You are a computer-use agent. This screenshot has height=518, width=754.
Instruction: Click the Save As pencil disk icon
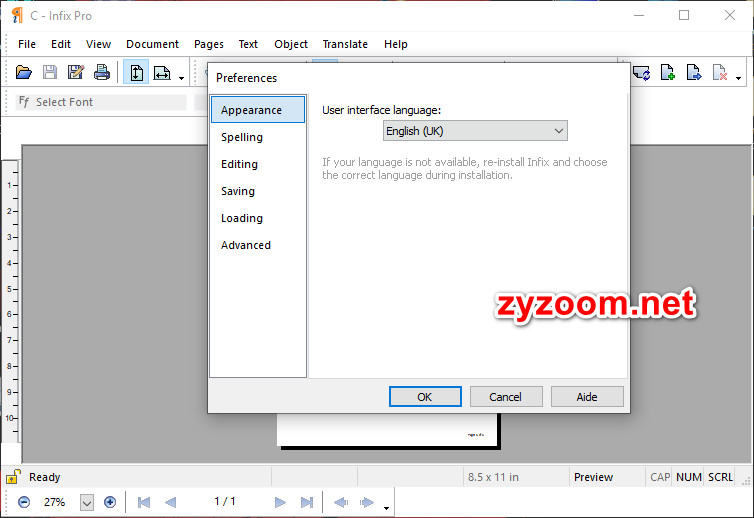[x=75, y=73]
